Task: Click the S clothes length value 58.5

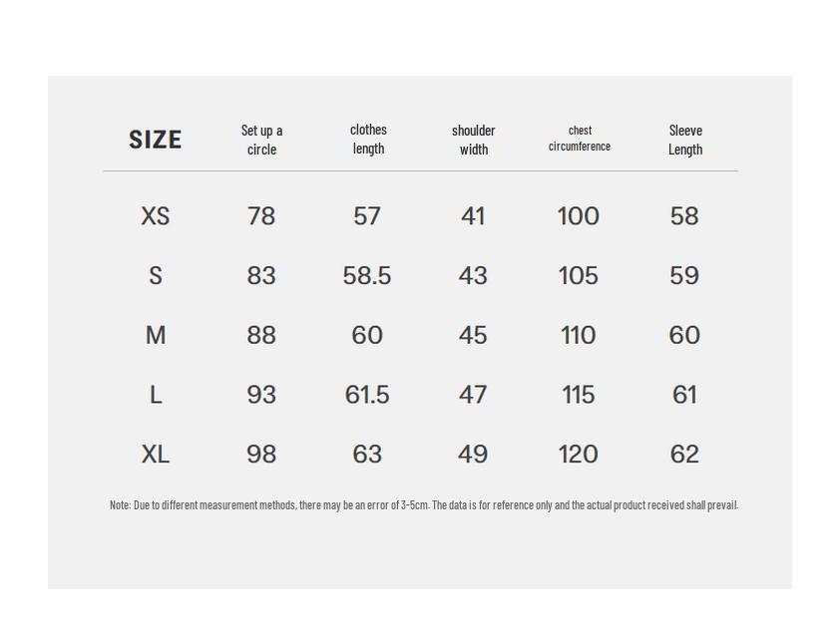Action: point(367,276)
